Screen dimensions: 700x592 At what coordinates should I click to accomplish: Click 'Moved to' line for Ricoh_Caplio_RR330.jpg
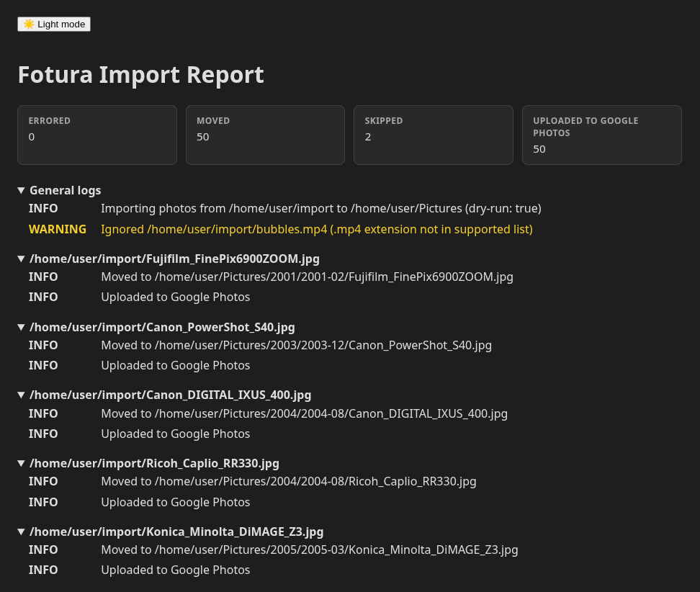click(x=289, y=482)
